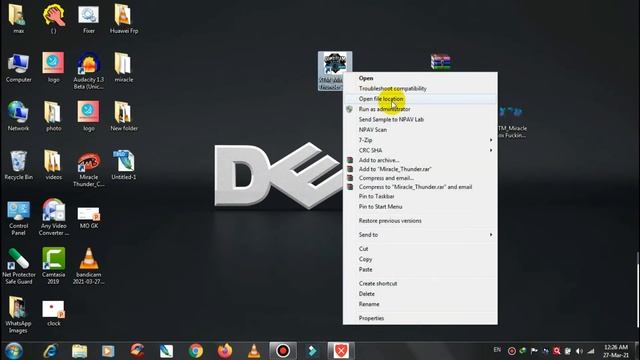Image resolution: width=640 pixels, height=360 pixels.
Task: Click the 12:26 AM taskbar clock
Action: point(616,351)
